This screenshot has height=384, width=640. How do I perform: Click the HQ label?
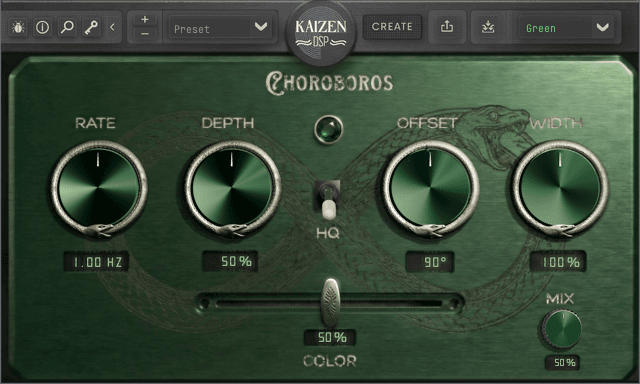pyautogui.click(x=328, y=233)
